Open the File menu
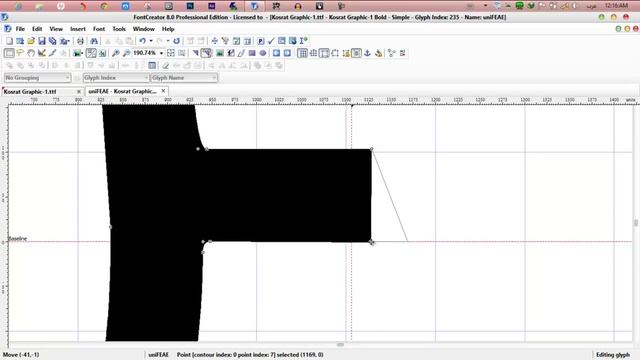 tap(20, 29)
